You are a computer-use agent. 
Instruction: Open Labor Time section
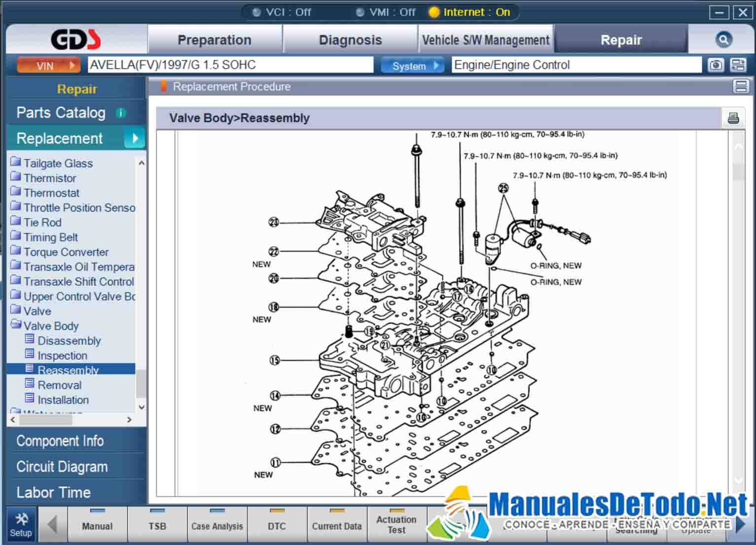tap(54, 492)
